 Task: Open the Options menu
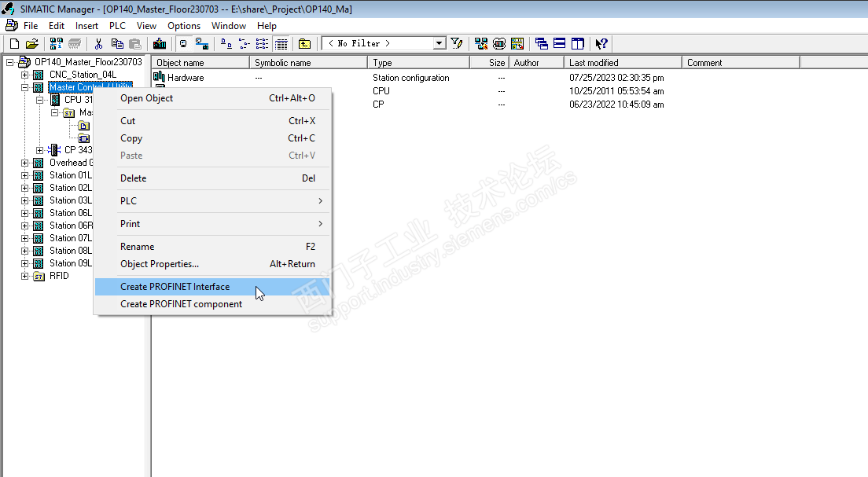[x=184, y=26]
